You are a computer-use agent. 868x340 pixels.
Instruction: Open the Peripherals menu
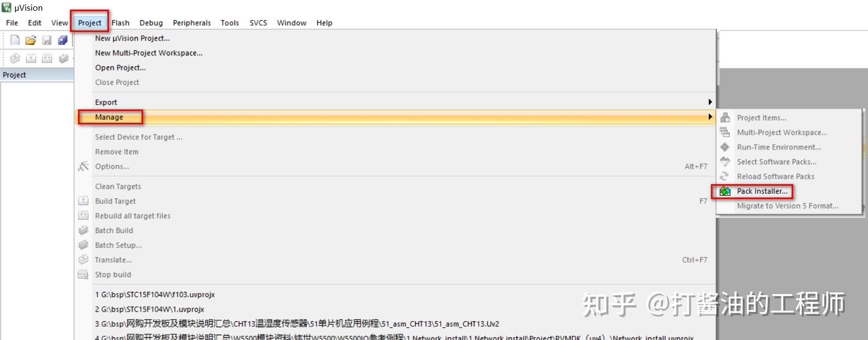click(192, 23)
